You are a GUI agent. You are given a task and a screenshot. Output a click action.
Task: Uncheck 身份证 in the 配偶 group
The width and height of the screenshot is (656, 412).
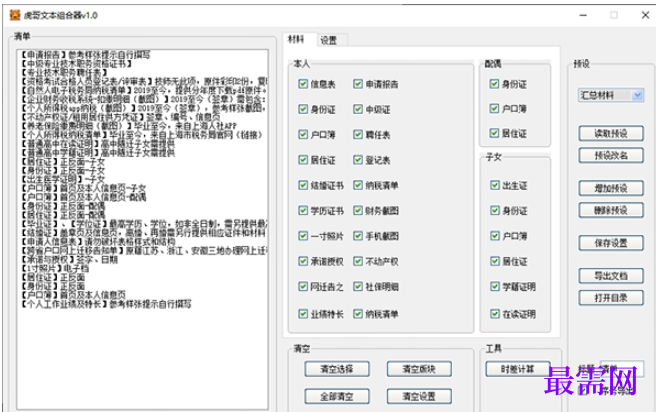pyautogui.click(x=495, y=84)
